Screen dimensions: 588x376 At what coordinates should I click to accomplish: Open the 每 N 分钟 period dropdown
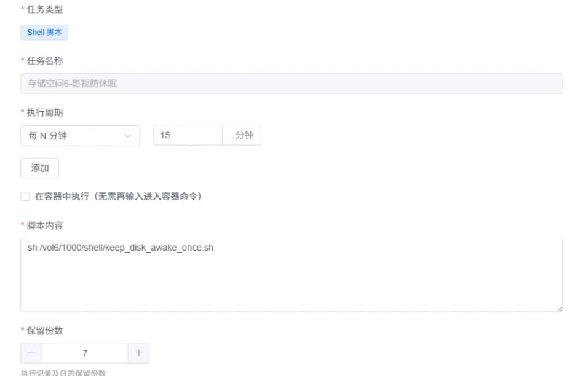[x=80, y=136]
